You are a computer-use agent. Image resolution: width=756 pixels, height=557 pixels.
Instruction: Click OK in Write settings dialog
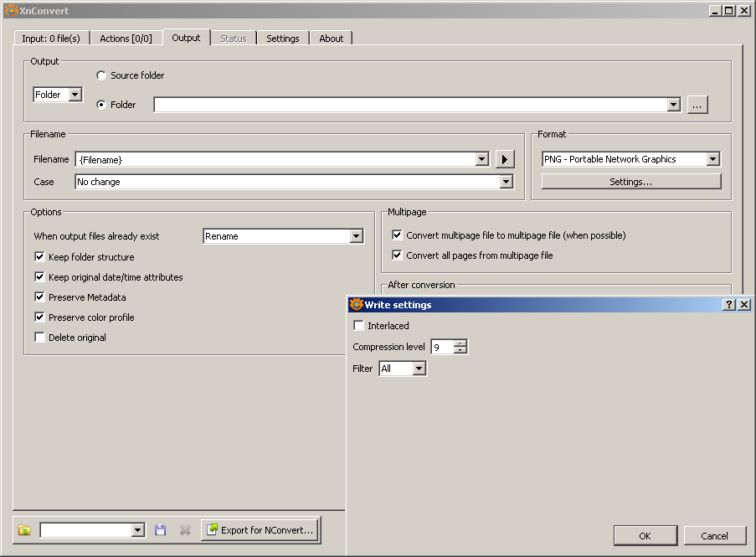coord(645,536)
